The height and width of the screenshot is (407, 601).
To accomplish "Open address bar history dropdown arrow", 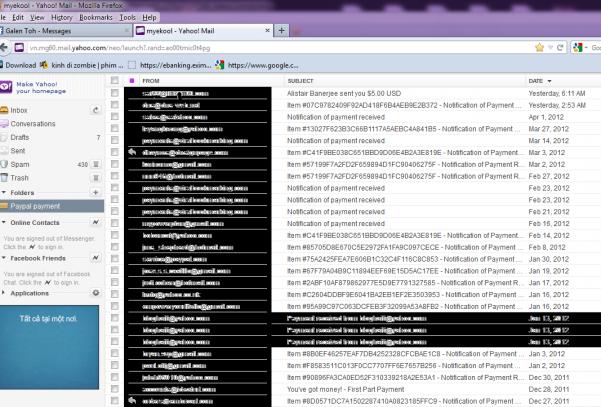I will (x=550, y=48).
